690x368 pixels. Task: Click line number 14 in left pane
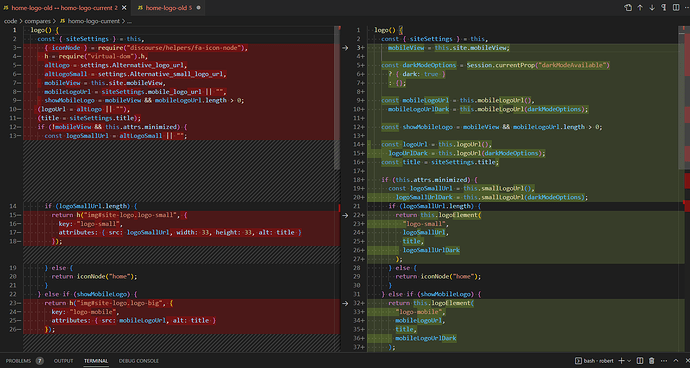pos(14,206)
